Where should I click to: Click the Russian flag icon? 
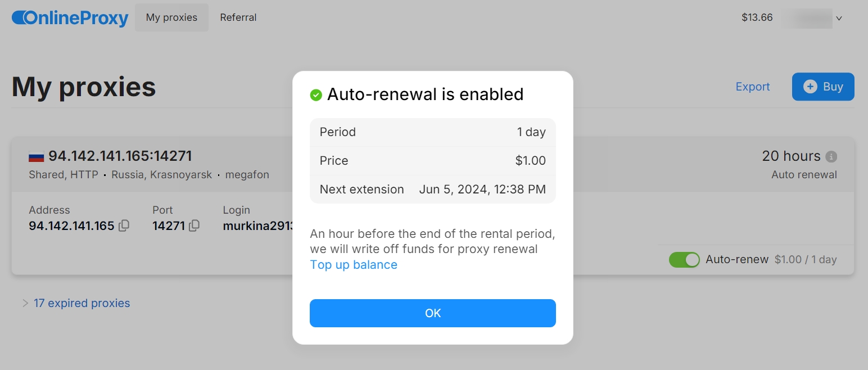(37, 156)
